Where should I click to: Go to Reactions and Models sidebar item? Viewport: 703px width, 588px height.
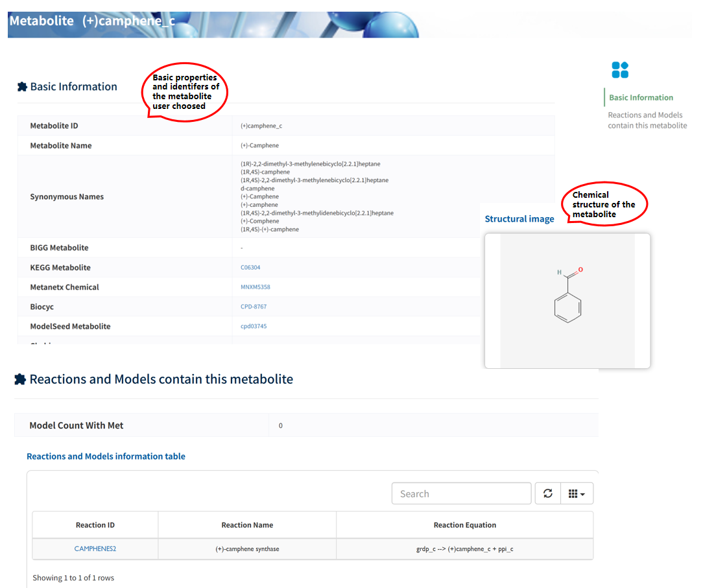(x=647, y=121)
